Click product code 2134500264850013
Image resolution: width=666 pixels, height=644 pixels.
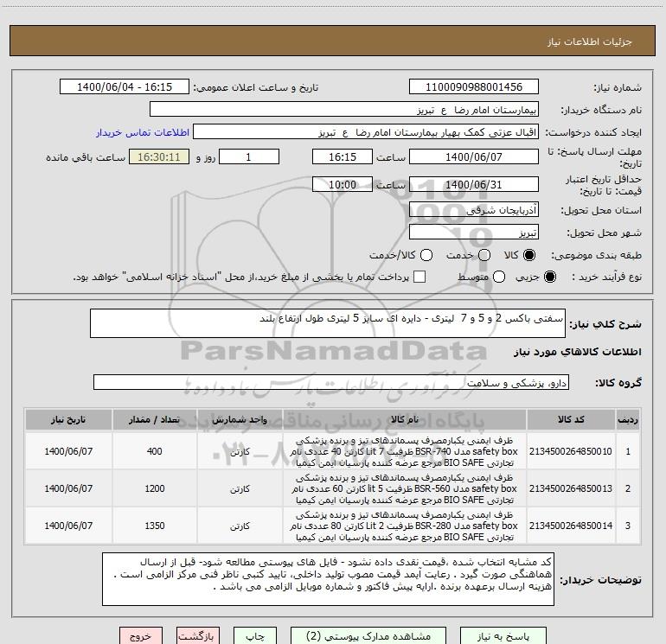point(571,488)
